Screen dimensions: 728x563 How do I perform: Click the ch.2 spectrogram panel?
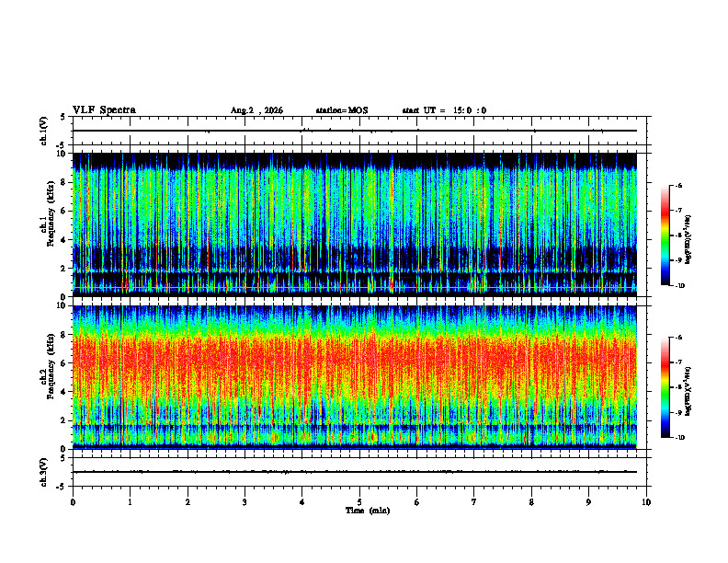pos(355,377)
